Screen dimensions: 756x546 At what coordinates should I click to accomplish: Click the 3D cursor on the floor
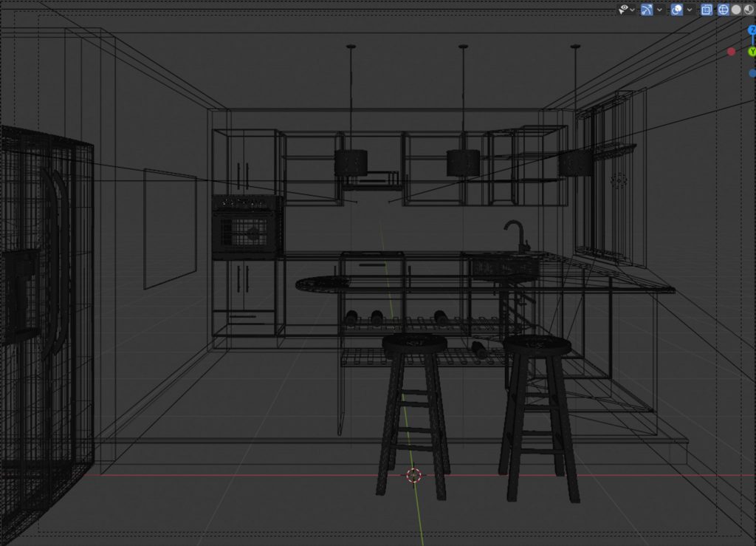[x=414, y=475]
